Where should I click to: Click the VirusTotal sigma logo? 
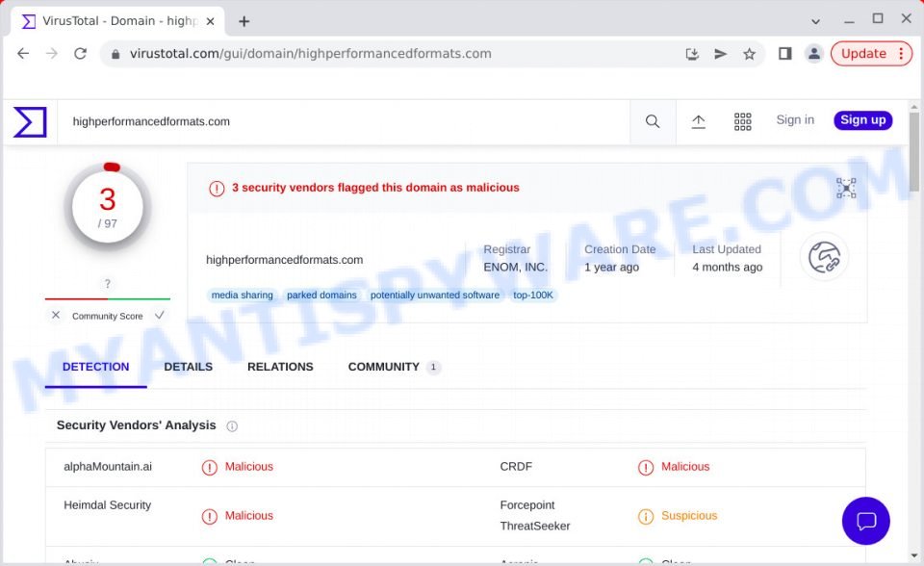(x=30, y=122)
